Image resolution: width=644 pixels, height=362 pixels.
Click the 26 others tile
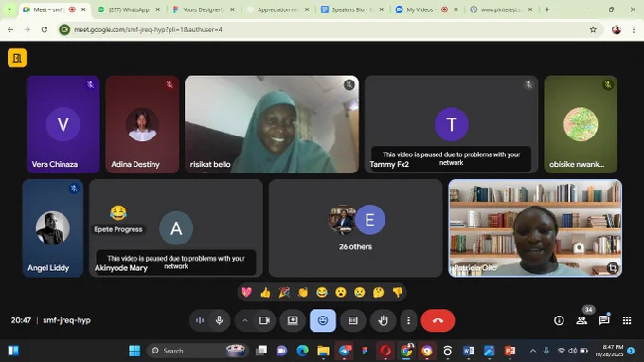[x=355, y=228]
